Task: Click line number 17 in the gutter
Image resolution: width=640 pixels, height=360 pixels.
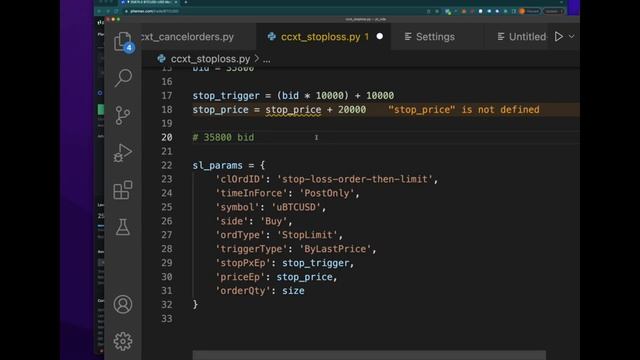Action: click(x=167, y=96)
